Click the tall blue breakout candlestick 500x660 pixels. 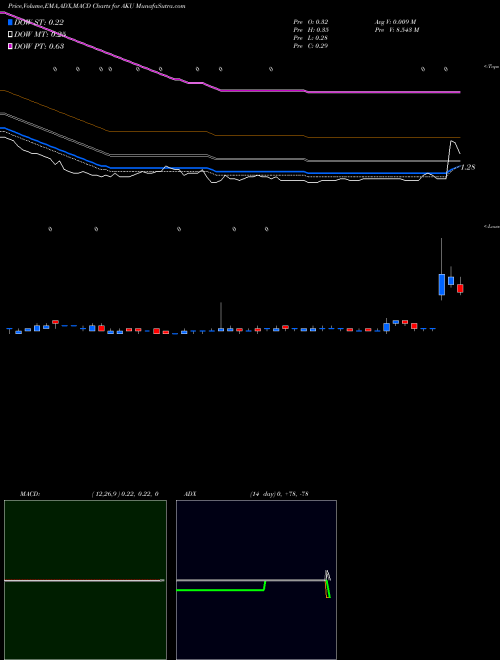click(x=441, y=284)
